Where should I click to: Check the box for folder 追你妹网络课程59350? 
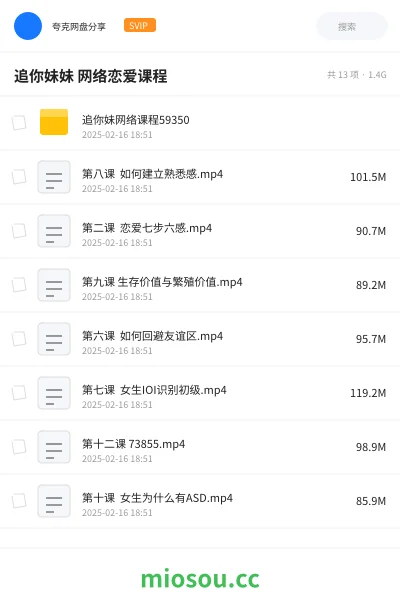[x=19, y=123]
